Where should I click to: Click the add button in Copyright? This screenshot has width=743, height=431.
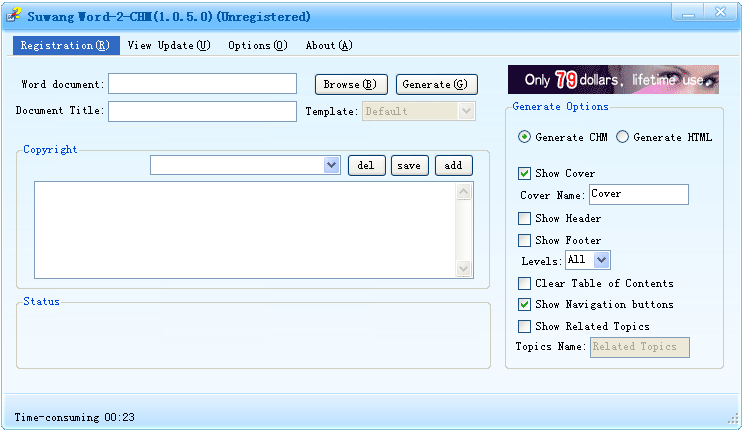[453, 165]
